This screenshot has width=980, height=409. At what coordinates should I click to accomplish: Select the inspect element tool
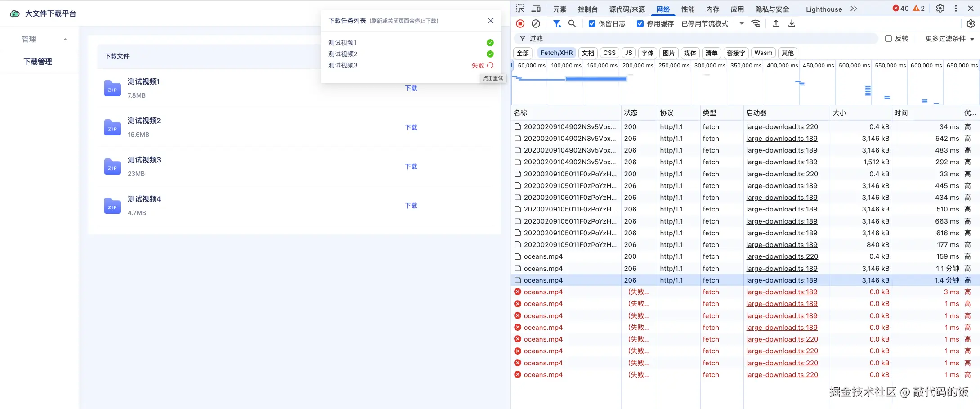(520, 8)
